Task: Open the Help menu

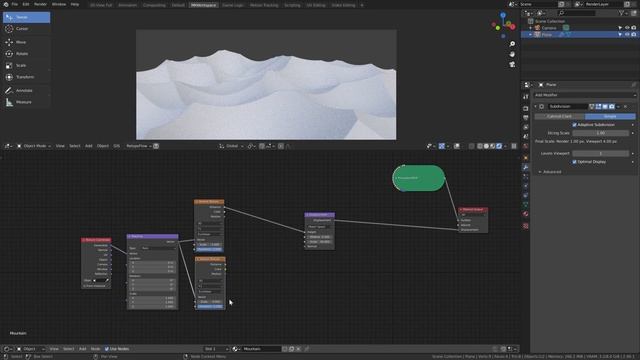Action: click(x=75, y=4)
